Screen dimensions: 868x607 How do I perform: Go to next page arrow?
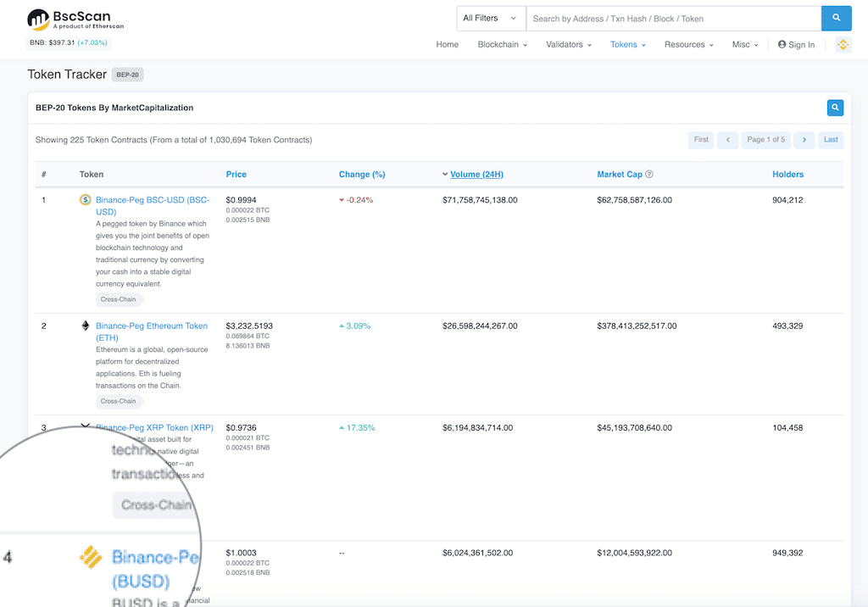pyautogui.click(x=804, y=140)
